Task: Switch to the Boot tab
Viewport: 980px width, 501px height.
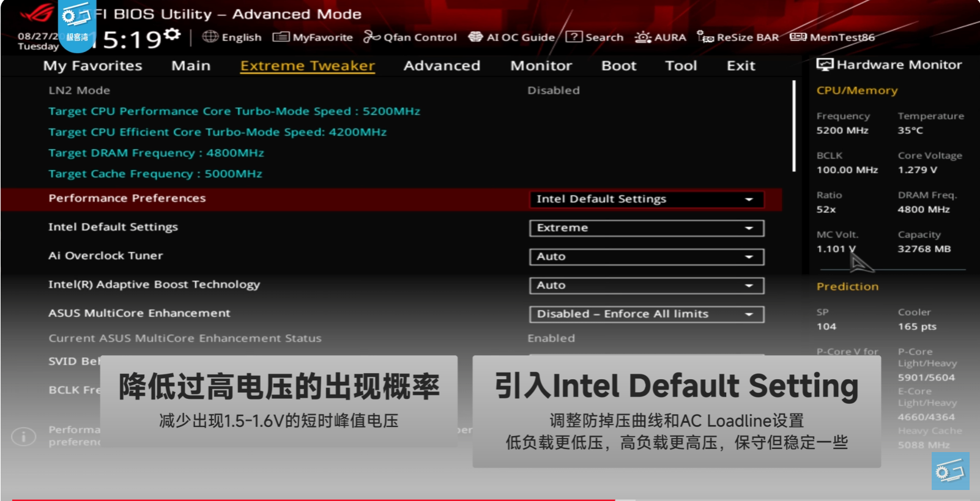Action: [619, 65]
